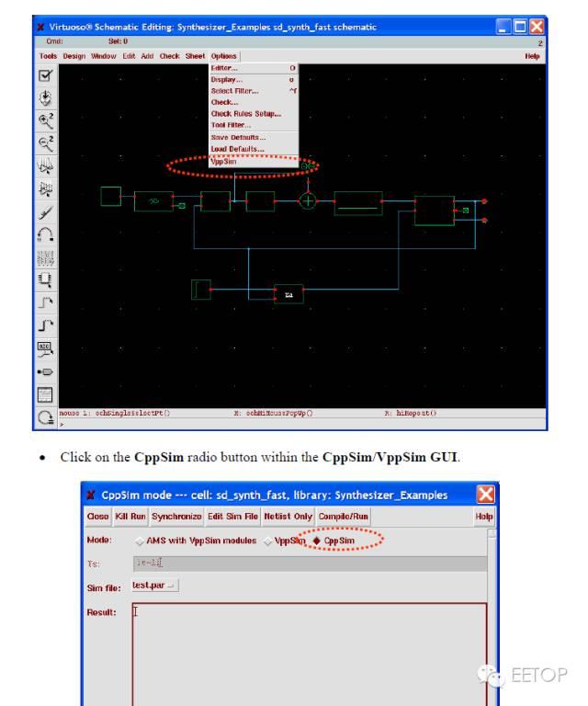The height and width of the screenshot is (706, 588).
Task: Select the Stretch tool icon
Action: click(45, 166)
